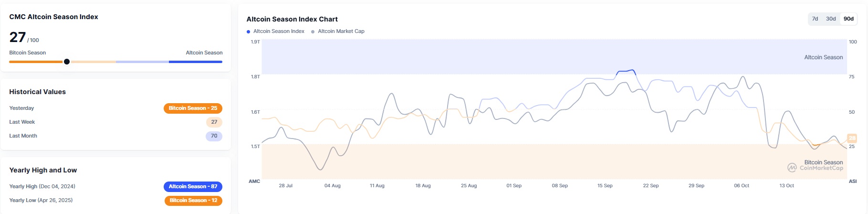Click the Altcoin Season Index legend label
The height and width of the screenshot is (214, 868).
(279, 32)
